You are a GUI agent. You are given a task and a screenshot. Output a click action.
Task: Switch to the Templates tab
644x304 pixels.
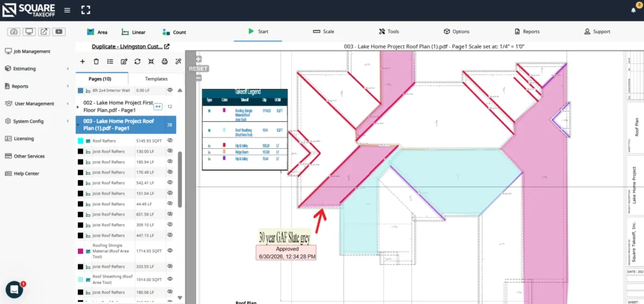coord(156,79)
